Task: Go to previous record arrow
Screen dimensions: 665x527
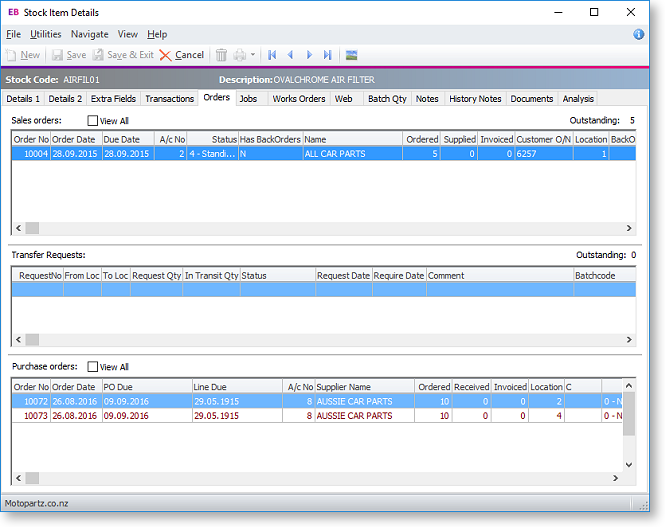Action: coord(291,55)
